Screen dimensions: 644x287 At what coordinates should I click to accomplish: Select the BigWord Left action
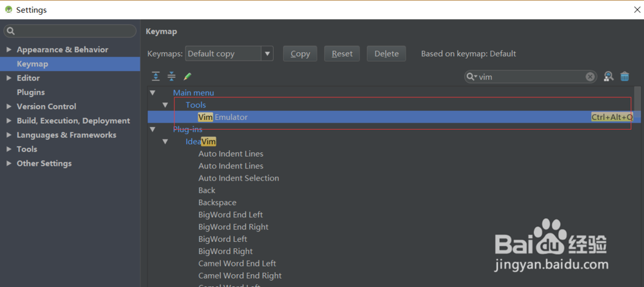pyautogui.click(x=223, y=239)
